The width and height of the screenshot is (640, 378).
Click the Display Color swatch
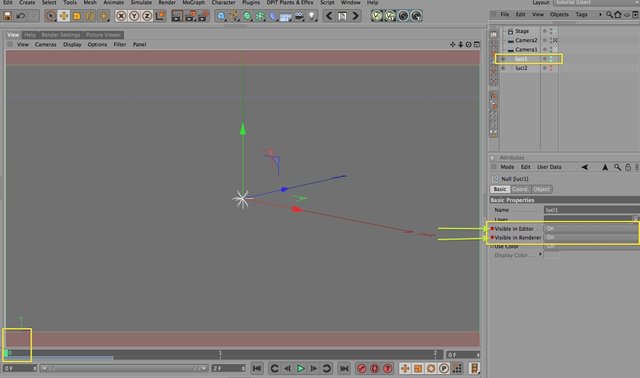click(x=551, y=255)
